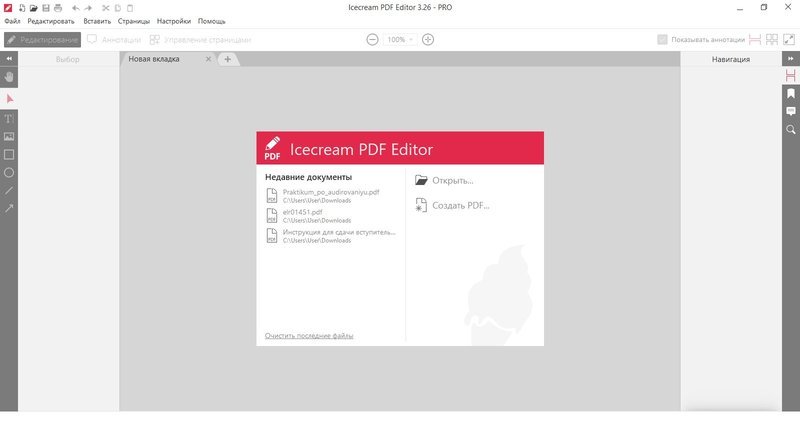Click the print icon in title bar

pyautogui.click(x=58, y=8)
